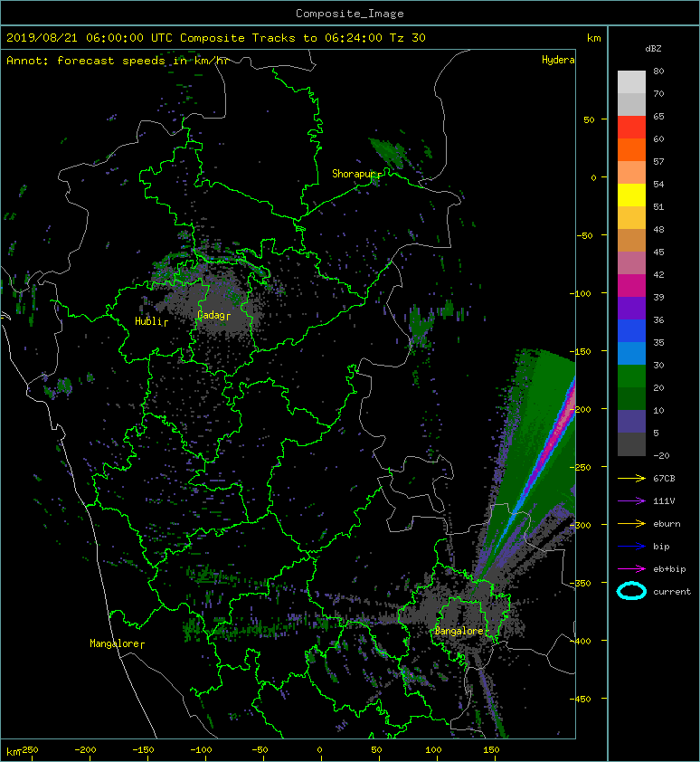Click the 'Bangalore' city label
700x762 pixels.
(x=459, y=631)
